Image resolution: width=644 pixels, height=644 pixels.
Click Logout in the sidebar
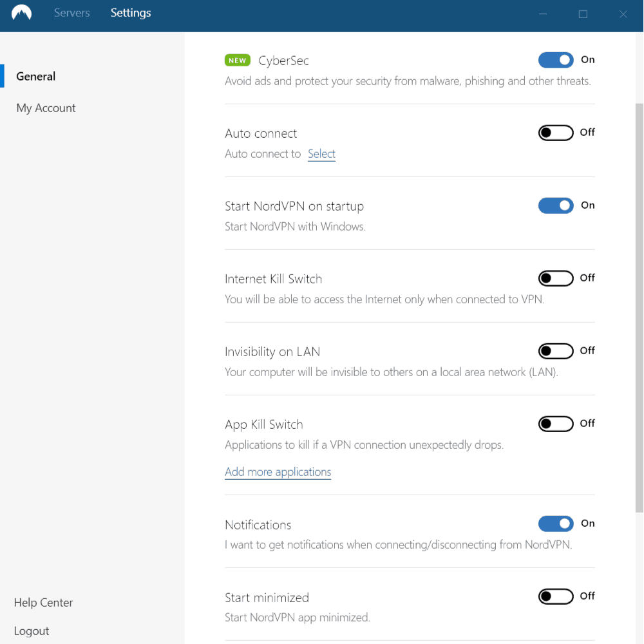coord(31,631)
